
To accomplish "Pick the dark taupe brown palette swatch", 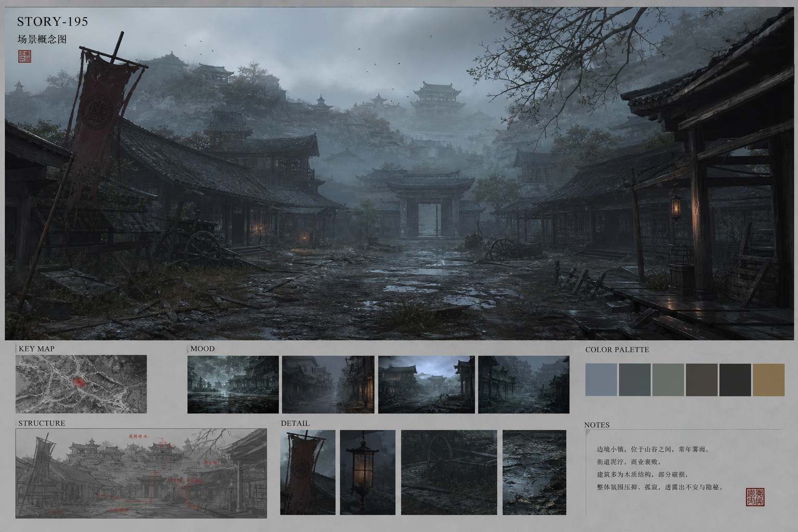I will point(701,380).
